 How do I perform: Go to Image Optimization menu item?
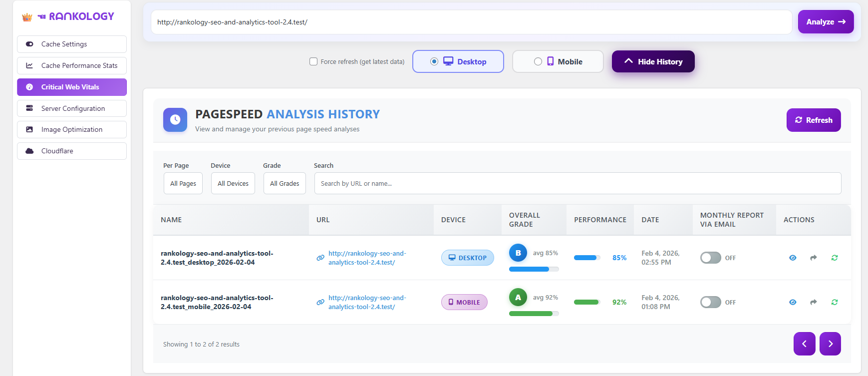pos(72,129)
